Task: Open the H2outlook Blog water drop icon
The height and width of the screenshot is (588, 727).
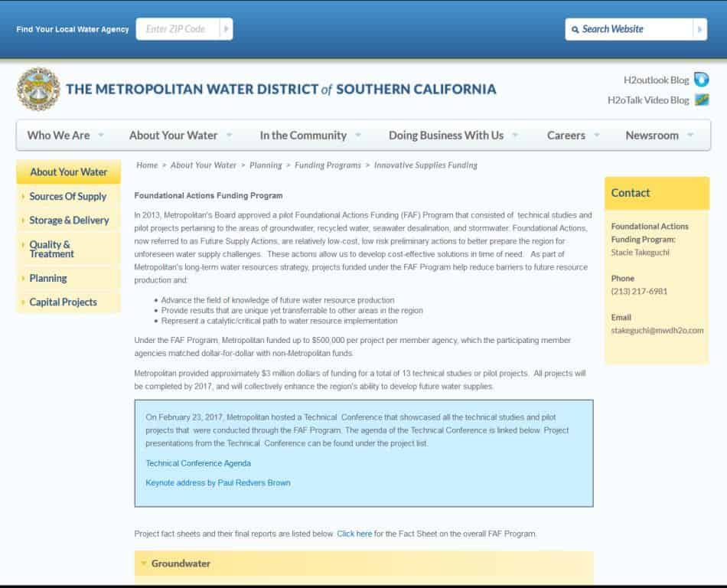Action: (701, 80)
